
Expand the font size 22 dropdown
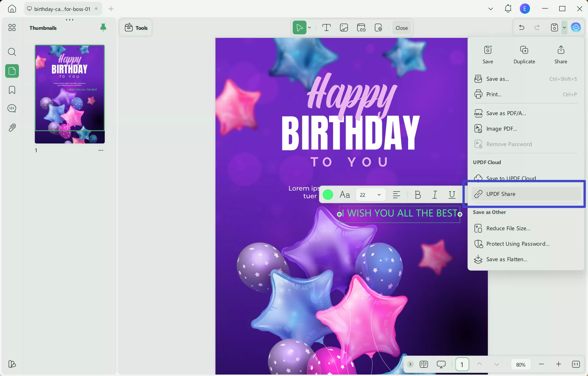(379, 195)
